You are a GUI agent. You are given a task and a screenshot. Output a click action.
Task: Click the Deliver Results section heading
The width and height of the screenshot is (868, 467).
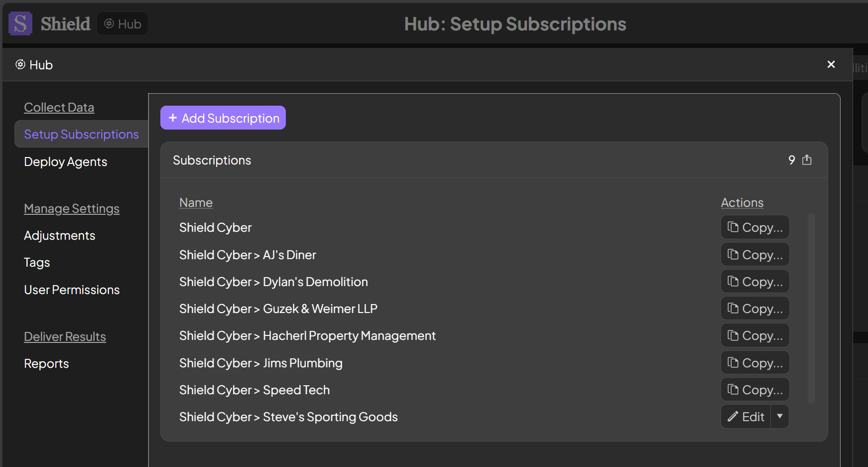click(65, 336)
